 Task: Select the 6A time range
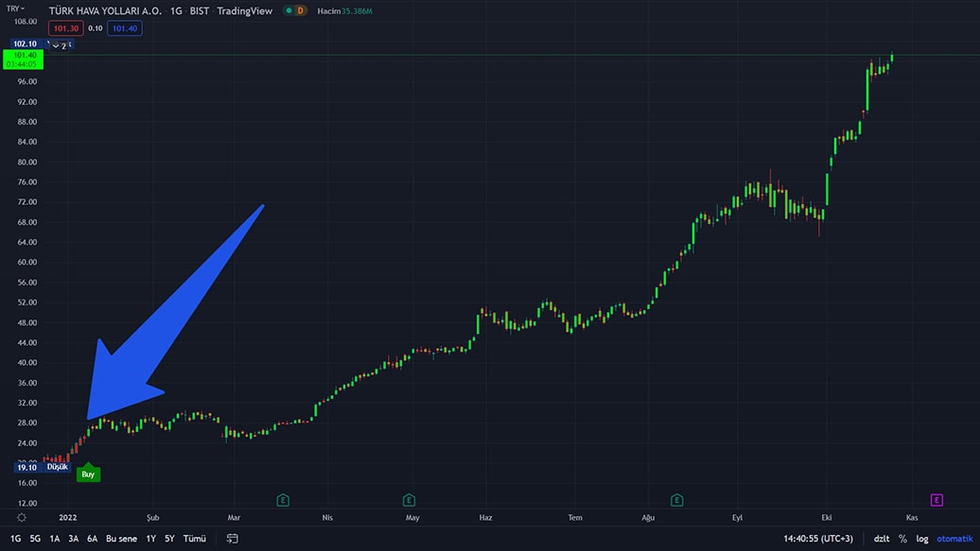[x=93, y=538]
